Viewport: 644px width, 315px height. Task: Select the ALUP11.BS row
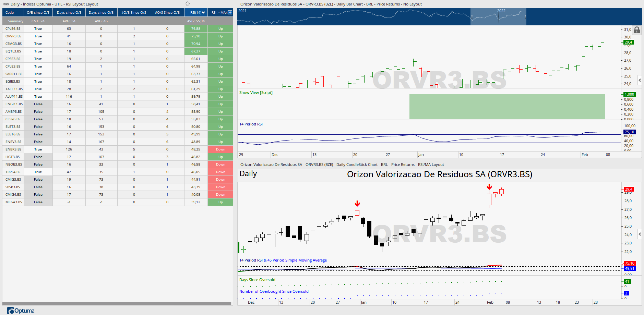pos(118,97)
